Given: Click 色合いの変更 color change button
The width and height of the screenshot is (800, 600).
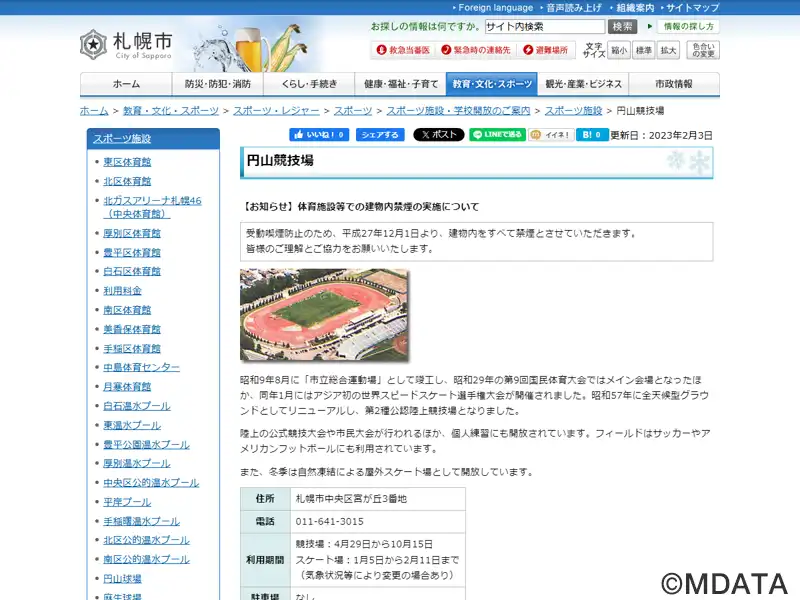Looking at the screenshot, I should (703, 50).
